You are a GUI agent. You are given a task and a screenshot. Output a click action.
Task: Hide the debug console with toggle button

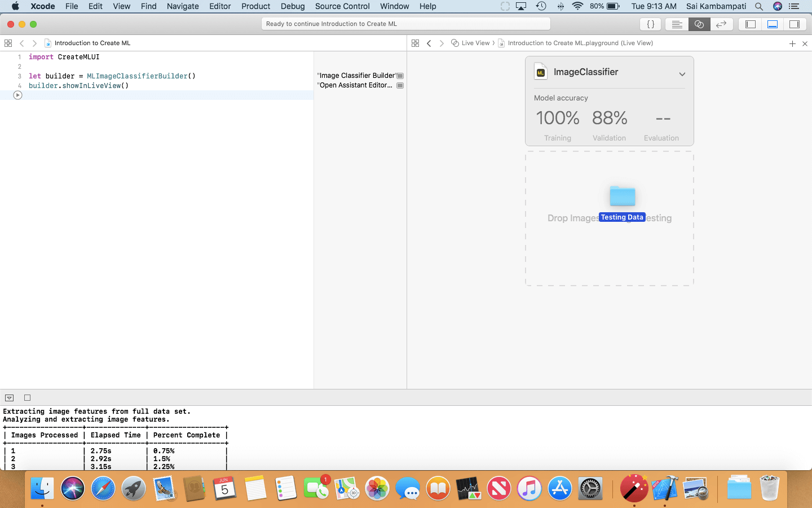click(x=9, y=398)
